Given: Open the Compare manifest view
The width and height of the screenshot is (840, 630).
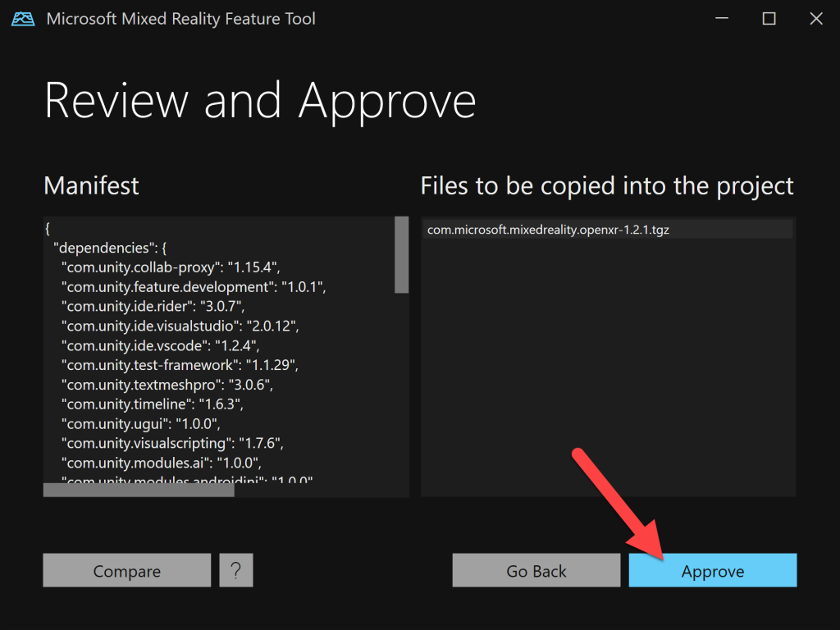Looking at the screenshot, I should point(127,571).
